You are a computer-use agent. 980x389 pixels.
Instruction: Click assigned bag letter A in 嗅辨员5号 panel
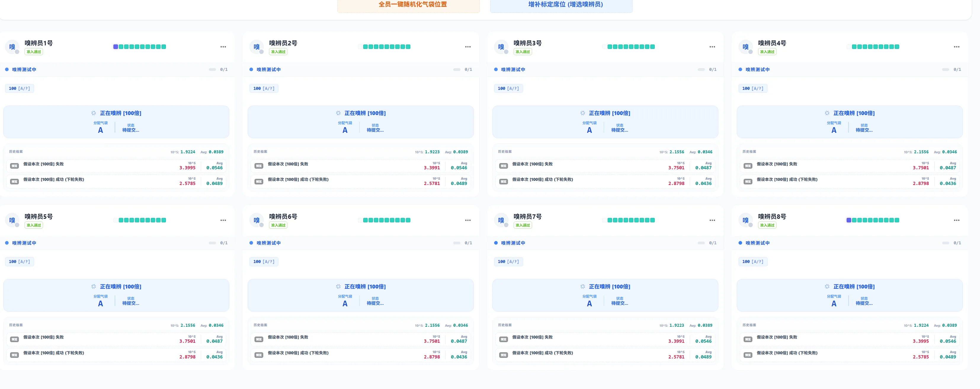[100, 304]
